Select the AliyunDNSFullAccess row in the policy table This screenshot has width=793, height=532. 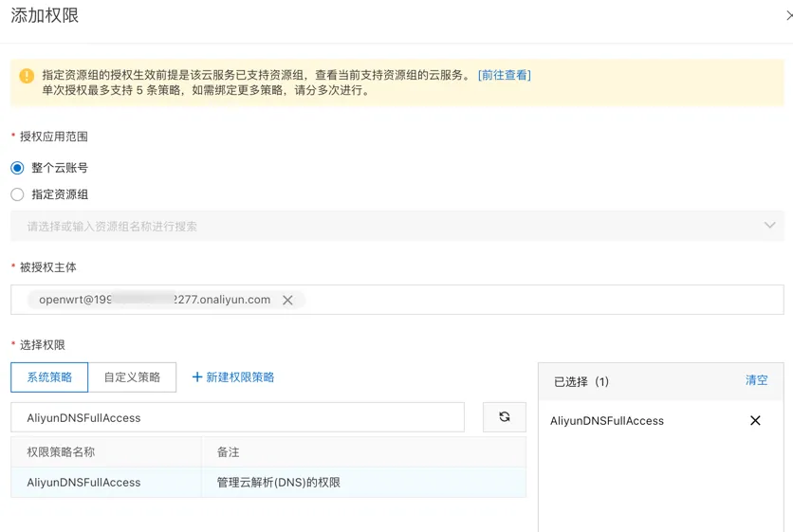click(x=268, y=483)
